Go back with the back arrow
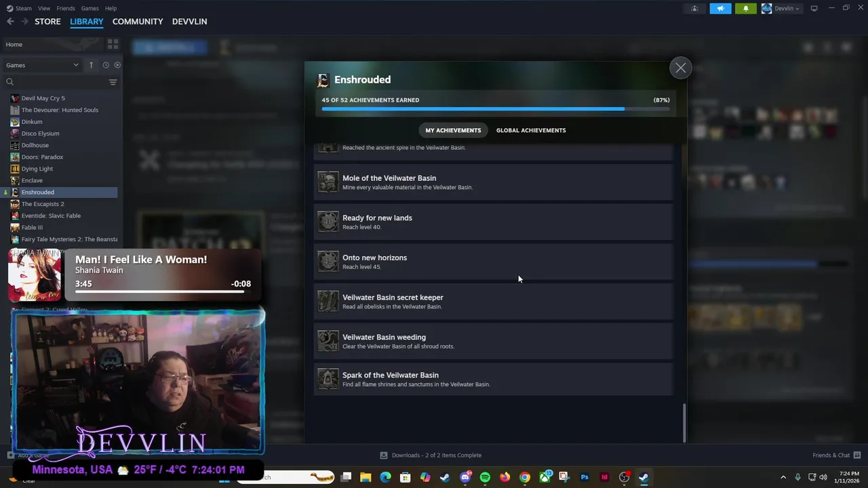Screen dimensions: 868x488 (10, 22)
